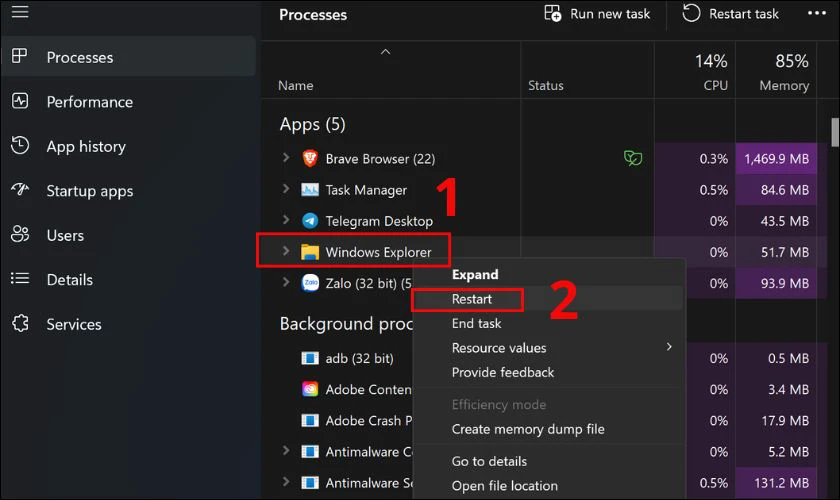Click the Run new task button label
The width and height of the screenshot is (840, 500).
tap(610, 14)
